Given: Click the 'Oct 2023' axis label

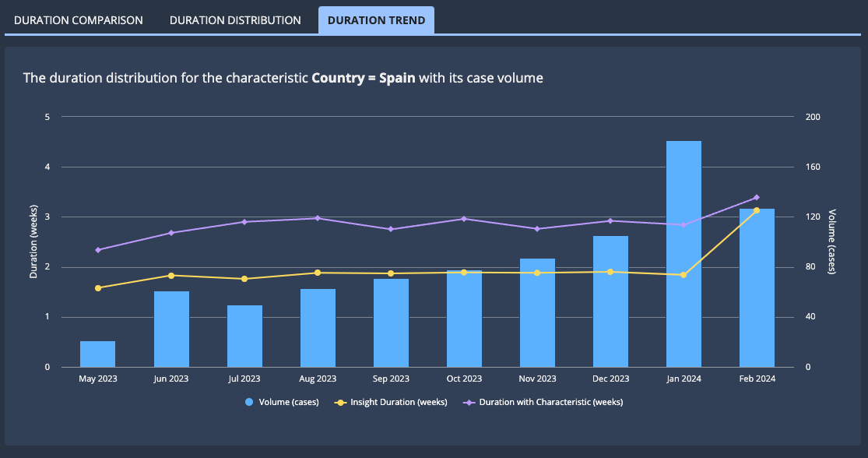Looking at the screenshot, I should (465, 379).
